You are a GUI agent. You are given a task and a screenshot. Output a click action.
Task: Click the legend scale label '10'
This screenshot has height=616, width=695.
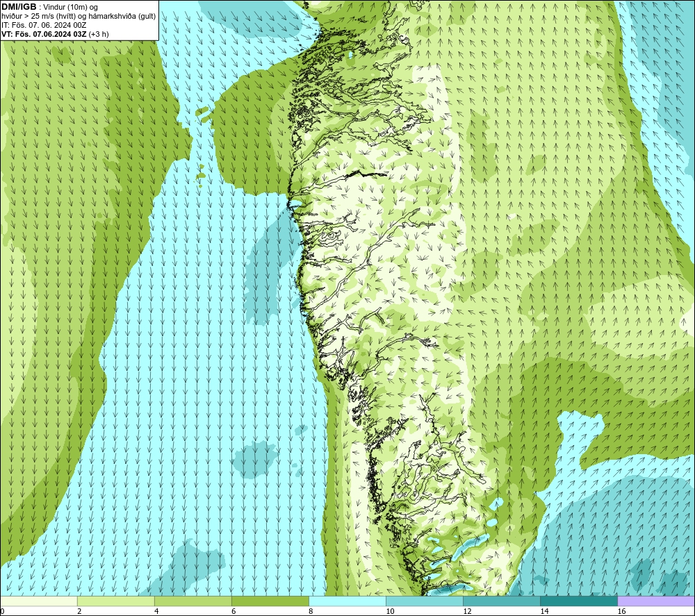point(390,611)
